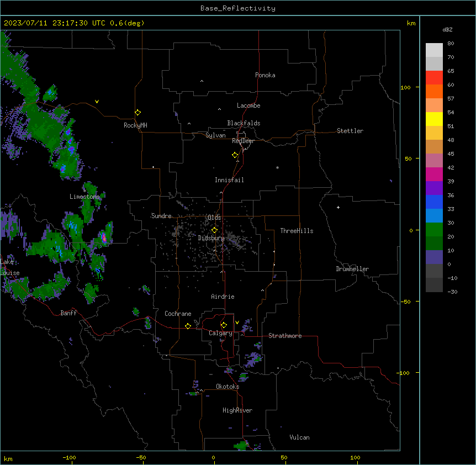The width and height of the screenshot is (476, 465).
Task: Click the Lacombe city label
Action: 248,105
